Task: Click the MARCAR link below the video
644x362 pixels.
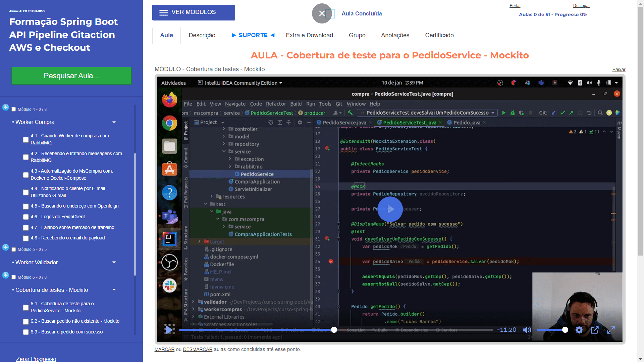Action: (x=164, y=349)
